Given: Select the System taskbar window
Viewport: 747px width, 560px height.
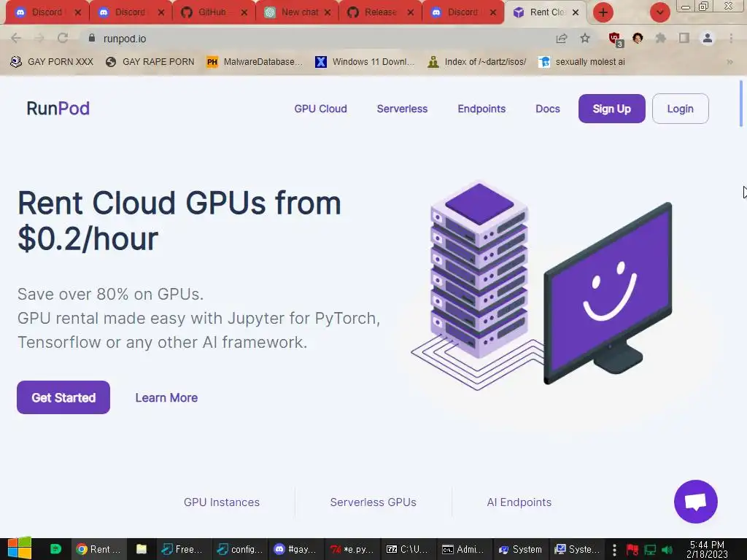Looking at the screenshot, I should point(520,549).
